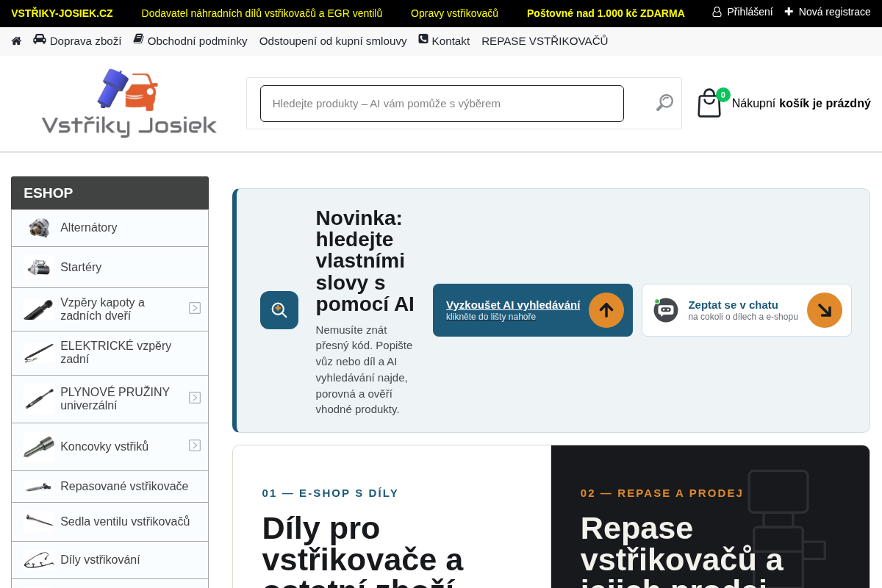Select ELEKTRICKÉ vzpěry zadní category
882x588 pixels.
(110, 353)
